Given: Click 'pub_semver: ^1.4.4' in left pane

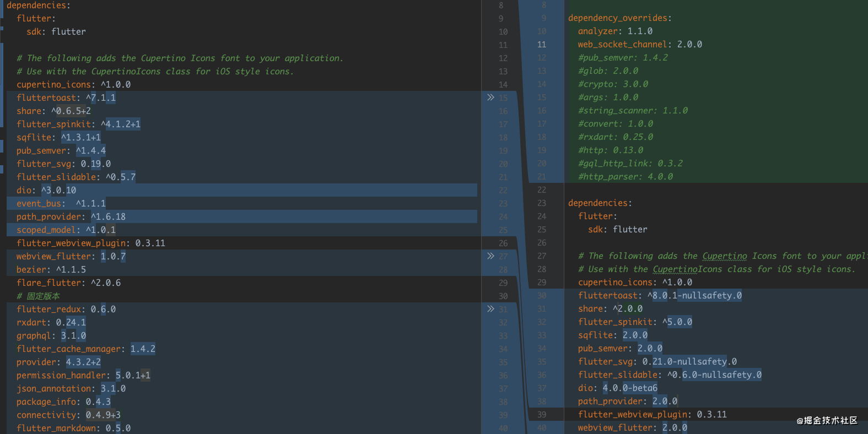Looking at the screenshot, I should (x=61, y=150).
